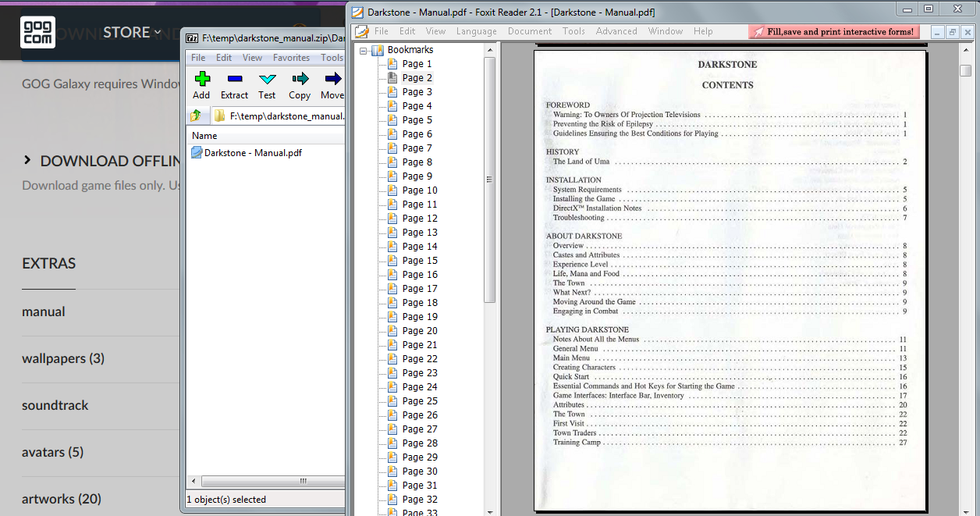The width and height of the screenshot is (980, 516).
Task: Open the Language menu in Foxit Reader
Action: pos(477,31)
